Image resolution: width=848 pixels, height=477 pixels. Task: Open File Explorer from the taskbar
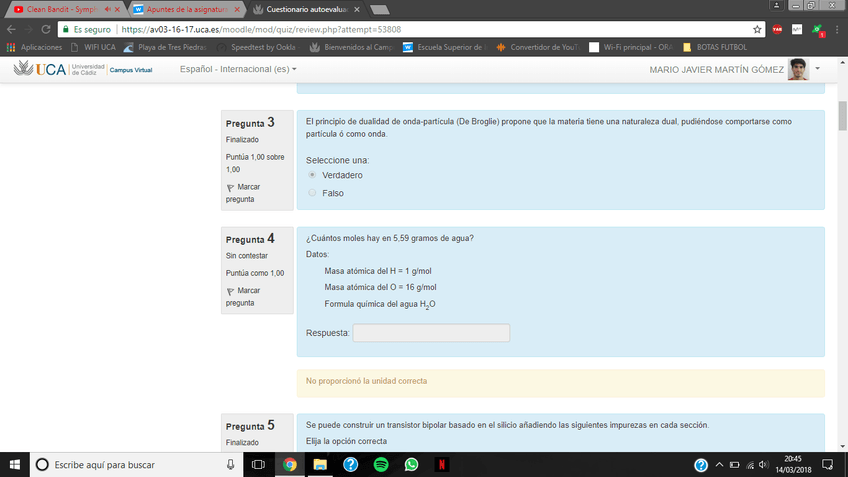coord(320,465)
